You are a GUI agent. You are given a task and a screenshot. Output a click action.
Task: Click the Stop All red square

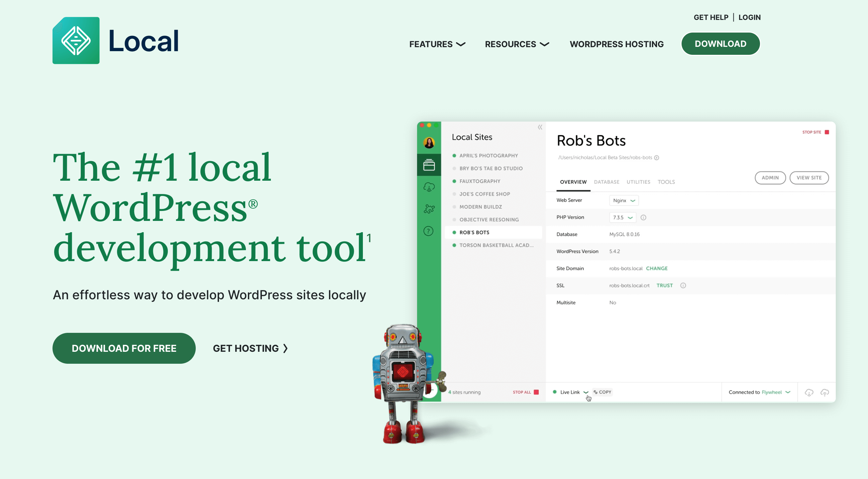coord(536,392)
